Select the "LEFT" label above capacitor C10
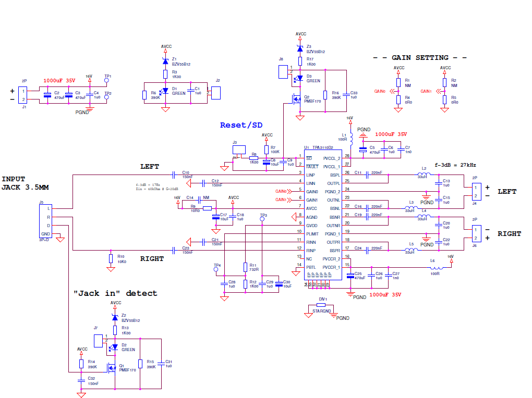 click(150, 167)
